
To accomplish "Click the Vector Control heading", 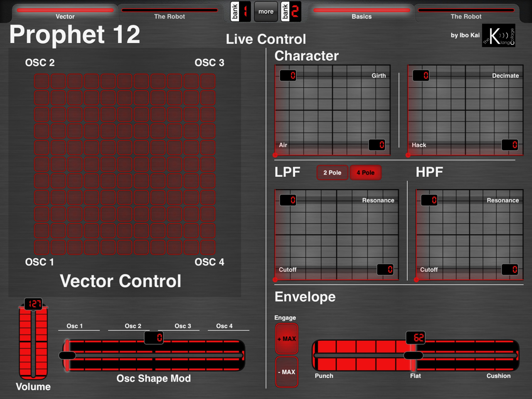I will (x=121, y=281).
